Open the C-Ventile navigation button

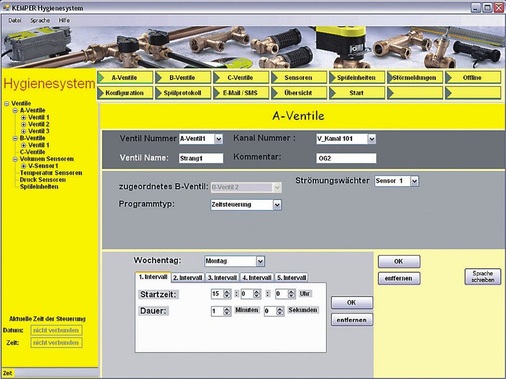click(x=241, y=77)
